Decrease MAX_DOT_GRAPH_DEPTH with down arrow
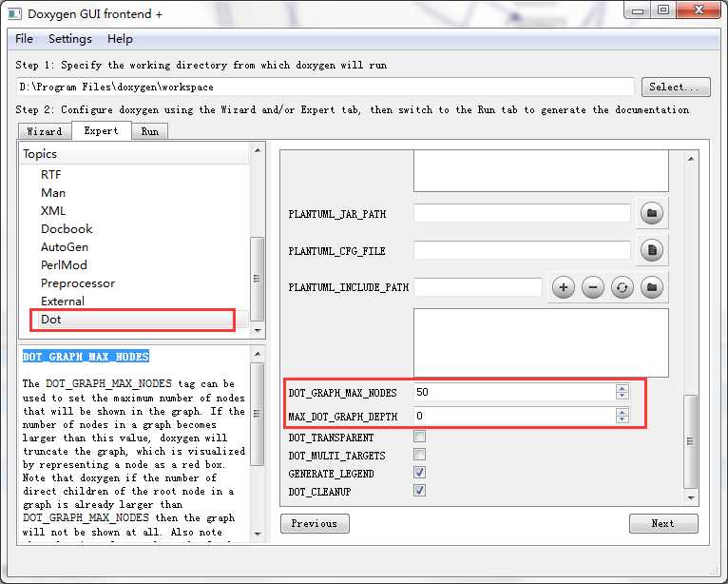 (623, 419)
